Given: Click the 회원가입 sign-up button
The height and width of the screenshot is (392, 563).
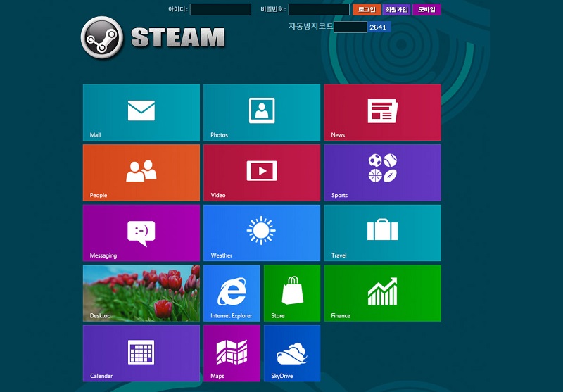Looking at the screenshot, I should (396, 10).
